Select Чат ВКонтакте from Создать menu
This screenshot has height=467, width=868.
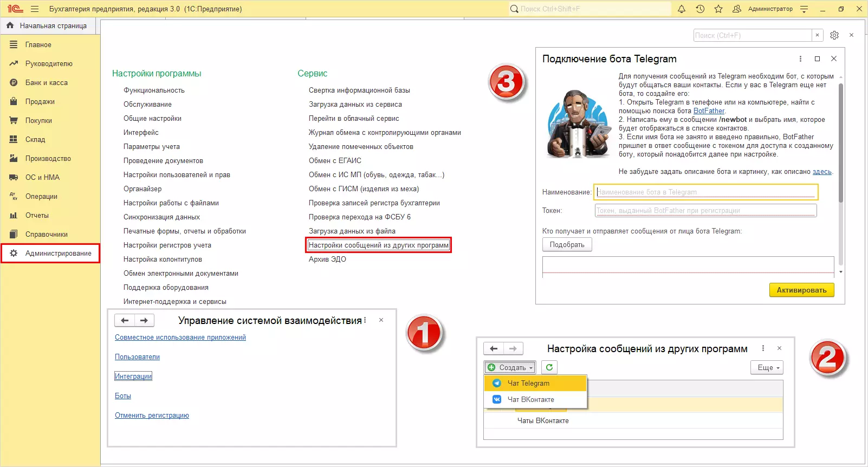point(535,400)
